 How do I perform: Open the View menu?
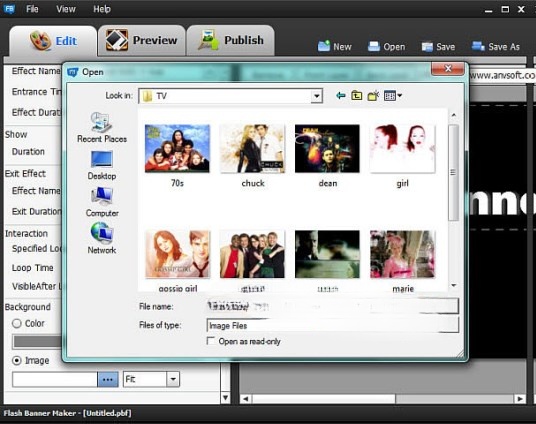coord(66,9)
